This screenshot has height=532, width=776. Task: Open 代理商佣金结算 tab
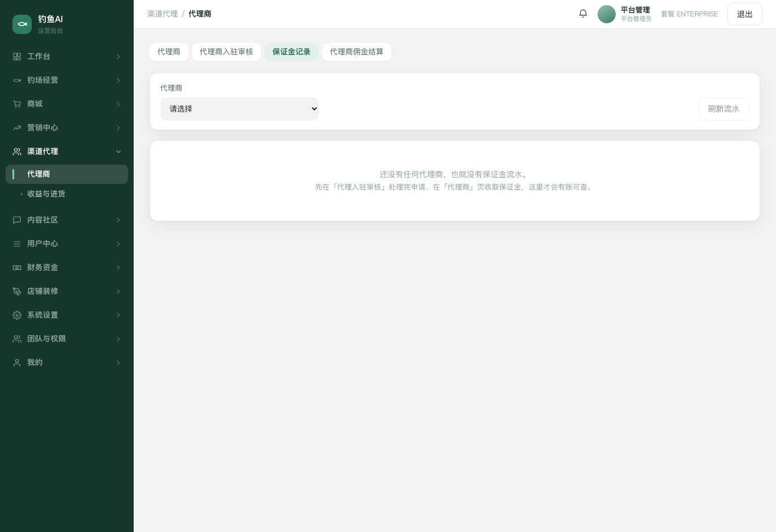coord(357,52)
